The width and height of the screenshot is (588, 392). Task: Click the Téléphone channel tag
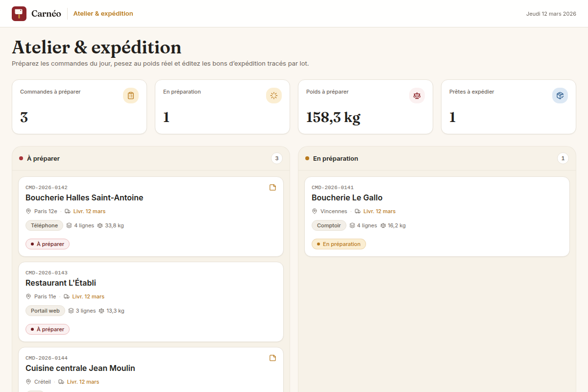pos(45,225)
